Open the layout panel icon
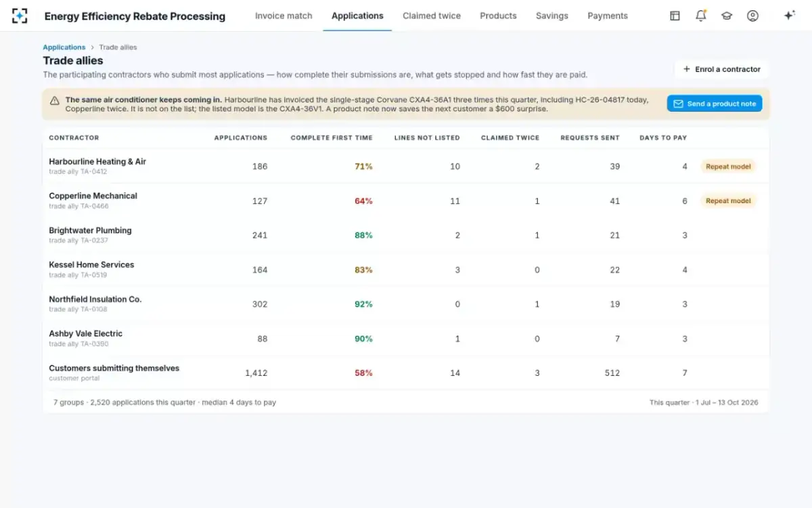Viewport: 812px width, 508px height. 675,16
